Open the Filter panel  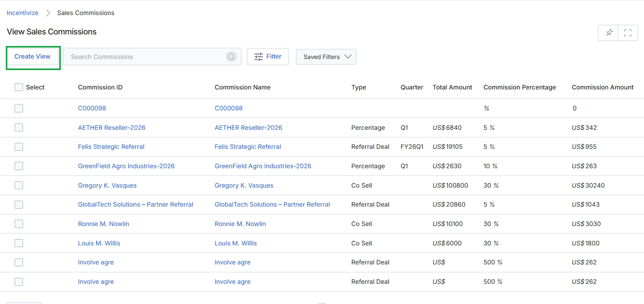pyautogui.click(x=268, y=57)
